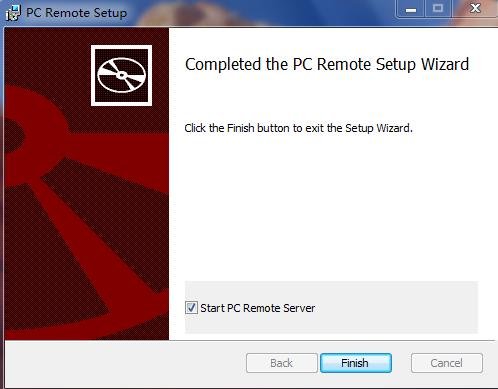Viewport: 498px width, 389px height.
Task: Minimize the PC Remote Setup window
Action: coord(410,9)
